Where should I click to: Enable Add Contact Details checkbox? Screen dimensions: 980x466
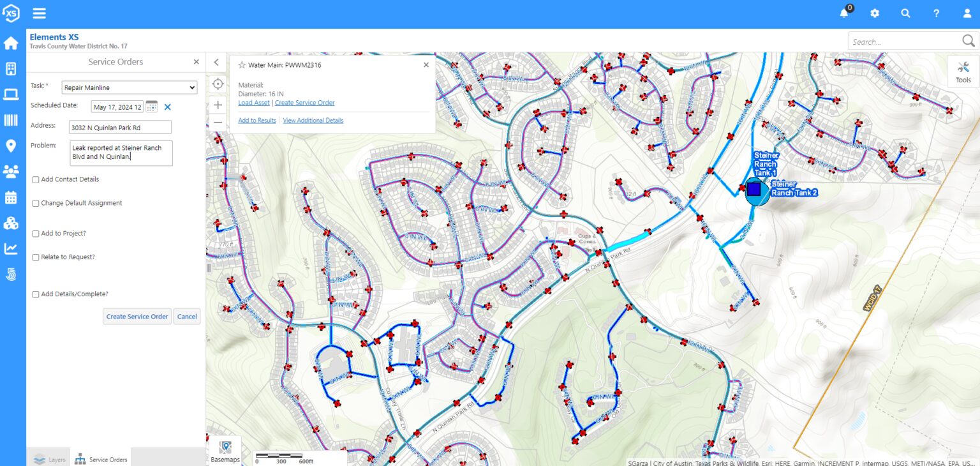point(36,180)
